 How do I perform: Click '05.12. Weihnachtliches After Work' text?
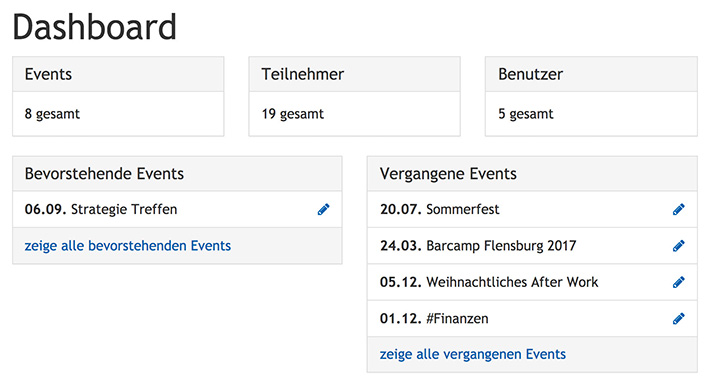(489, 282)
